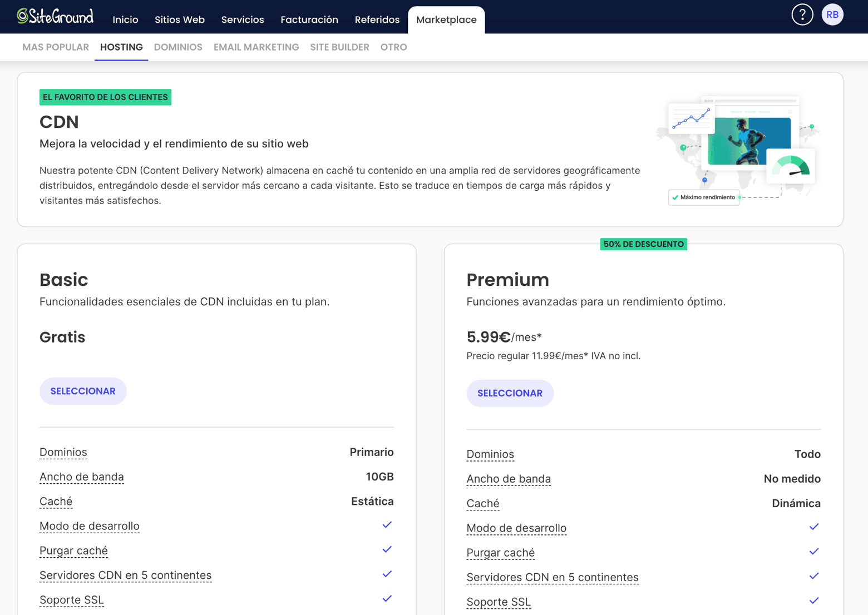Click Premium Servidores CDN checkmark
The height and width of the screenshot is (615, 868).
click(x=814, y=576)
